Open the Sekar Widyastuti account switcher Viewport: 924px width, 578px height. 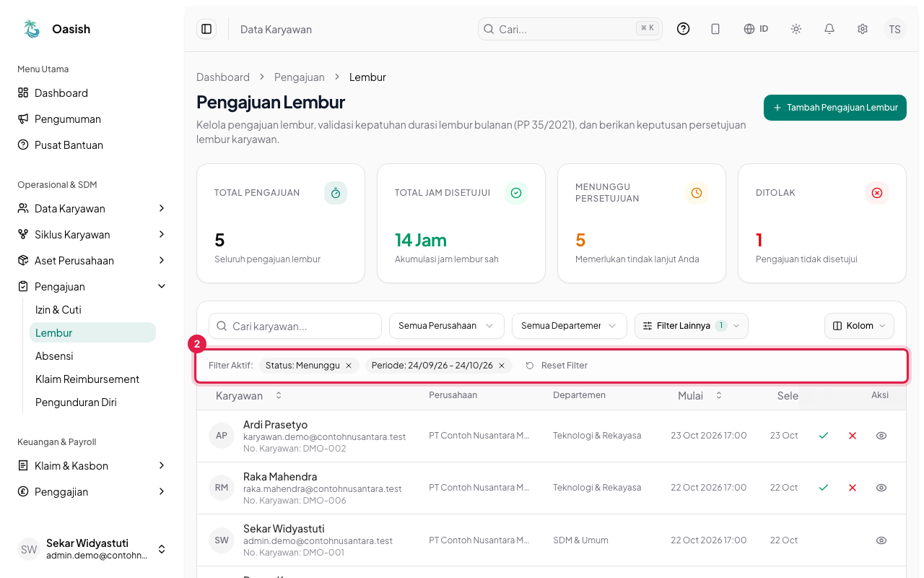pyautogui.click(x=92, y=549)
